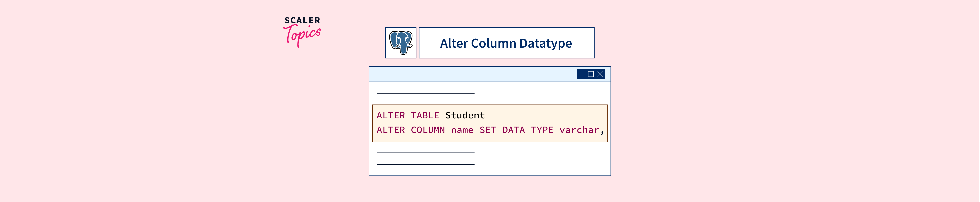Minimize the illustrated code window
Screen dimensions: 980x202
(582, 74)
